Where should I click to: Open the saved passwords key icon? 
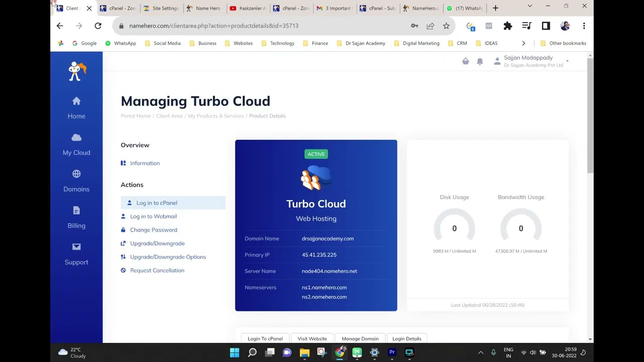pos(415,26)
